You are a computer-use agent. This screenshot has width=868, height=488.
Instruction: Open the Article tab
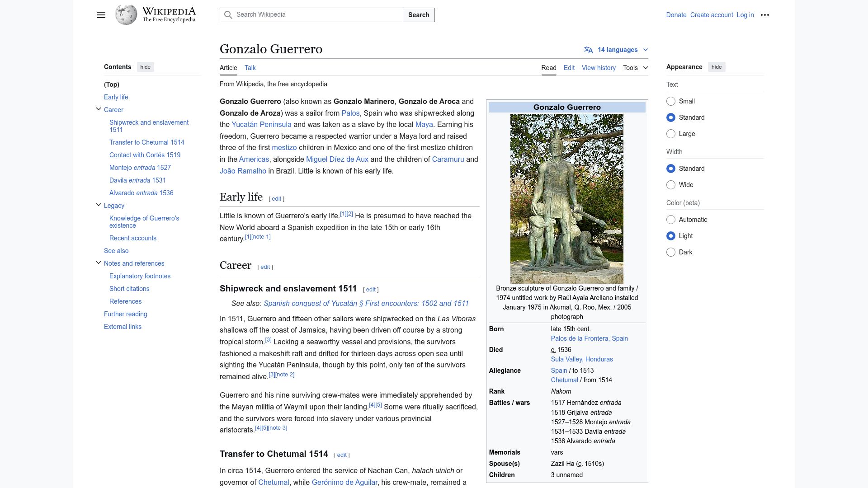coord(228,68)
